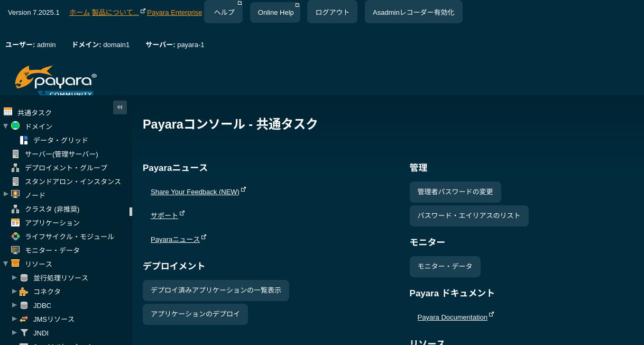Open アプリケーション via its sidebar icon

pyautogui.click(x=15, y=222)
